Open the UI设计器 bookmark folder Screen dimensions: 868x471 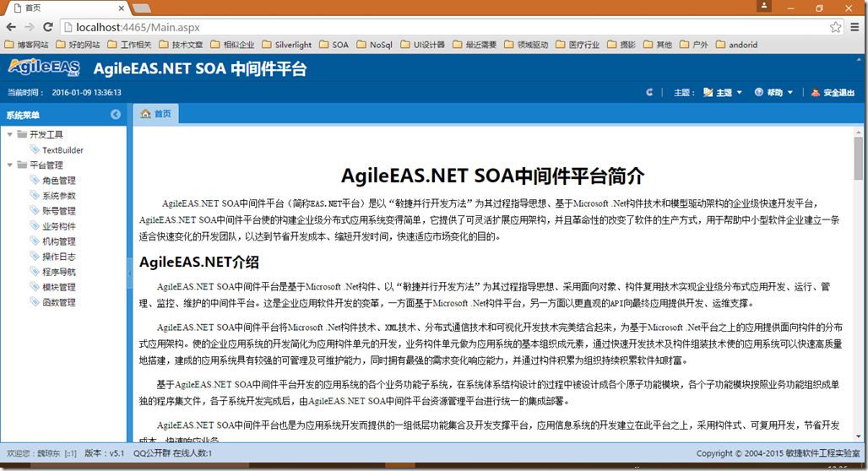(423, 44)
